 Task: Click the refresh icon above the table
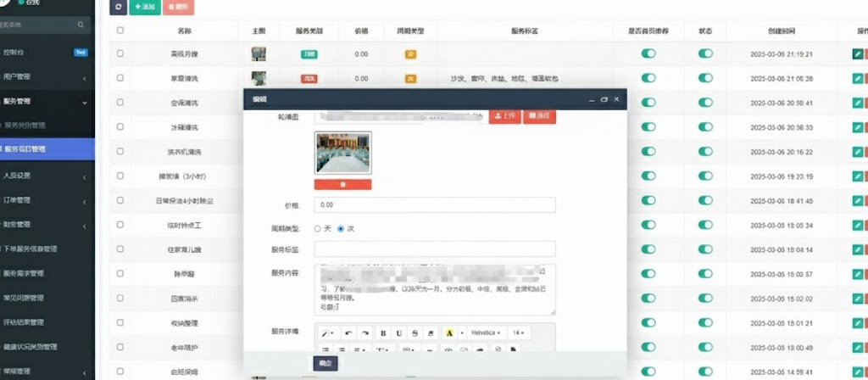[x=118, y=7]
